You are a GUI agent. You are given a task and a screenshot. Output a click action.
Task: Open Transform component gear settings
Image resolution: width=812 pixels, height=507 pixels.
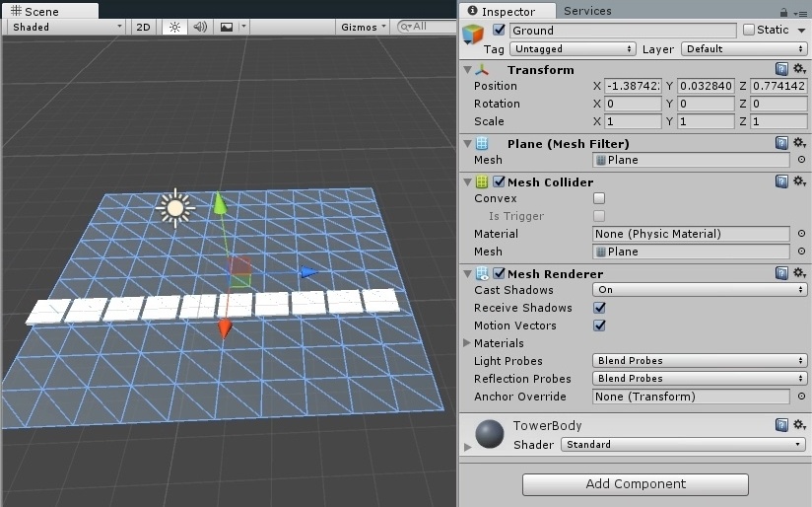tap(799, 69)
